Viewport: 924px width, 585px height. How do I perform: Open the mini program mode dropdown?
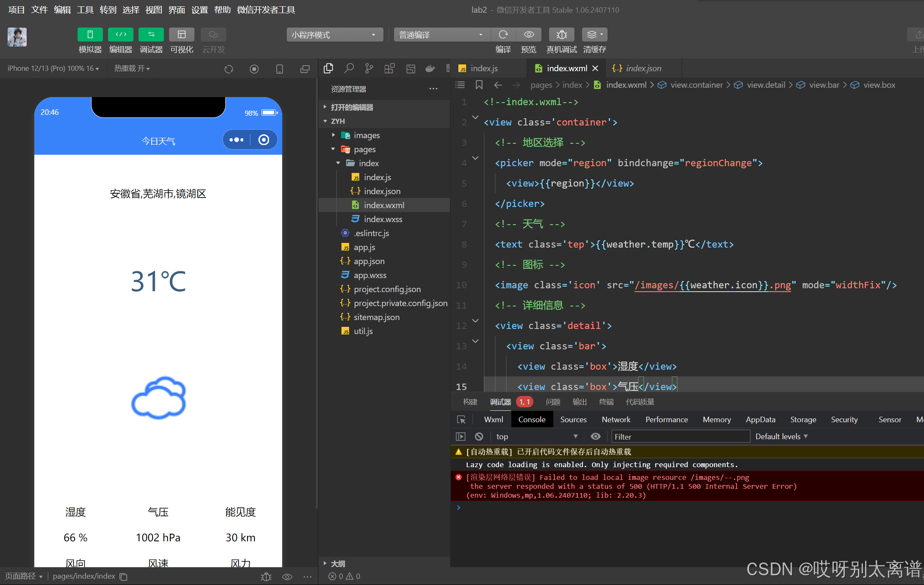(x=334, y=35)
